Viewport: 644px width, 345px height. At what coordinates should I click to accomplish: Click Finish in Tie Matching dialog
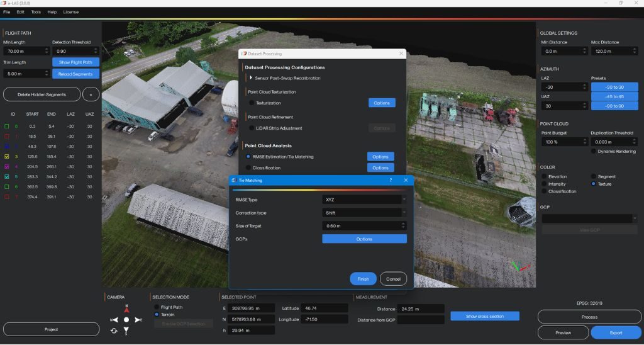click(x=363, y=279)
